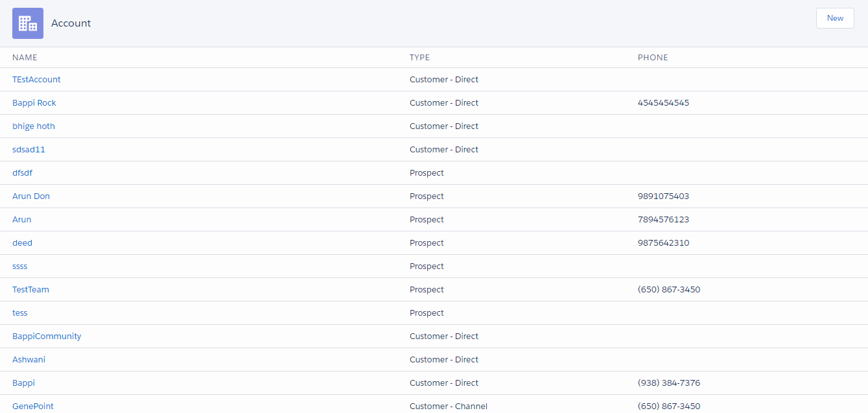Open the tess account link
This screenshot has width=868, height=413.
point(20,313)
